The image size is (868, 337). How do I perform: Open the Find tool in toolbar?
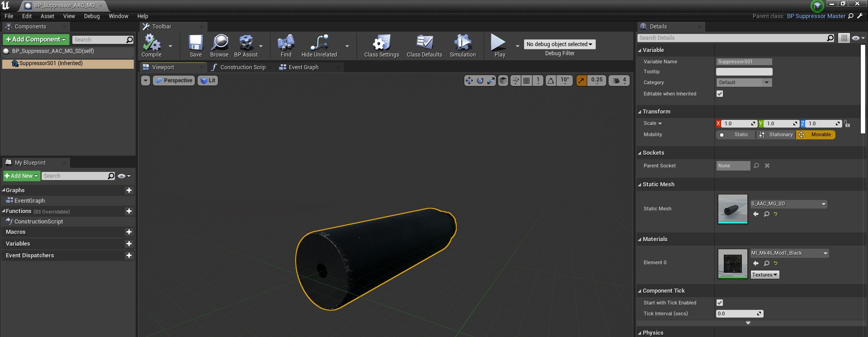pos(286,46)
